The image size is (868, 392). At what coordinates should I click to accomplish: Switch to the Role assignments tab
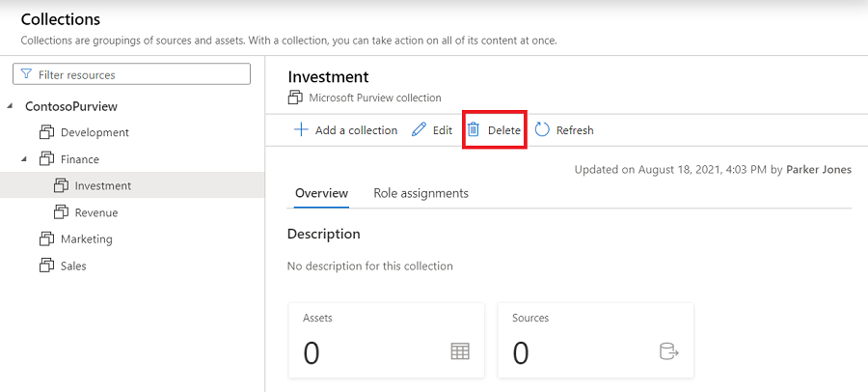(x=420, y=193)
